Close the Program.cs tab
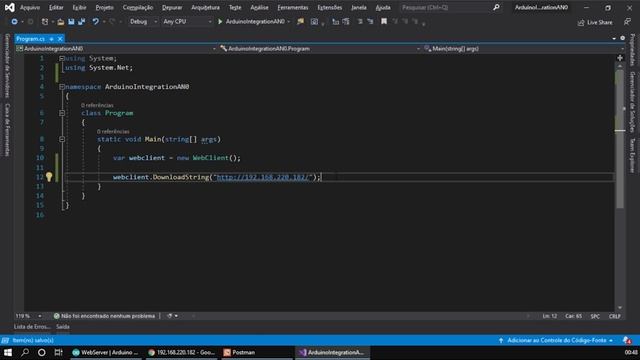Screen dimensions: 640x360 tap(60, 39)
